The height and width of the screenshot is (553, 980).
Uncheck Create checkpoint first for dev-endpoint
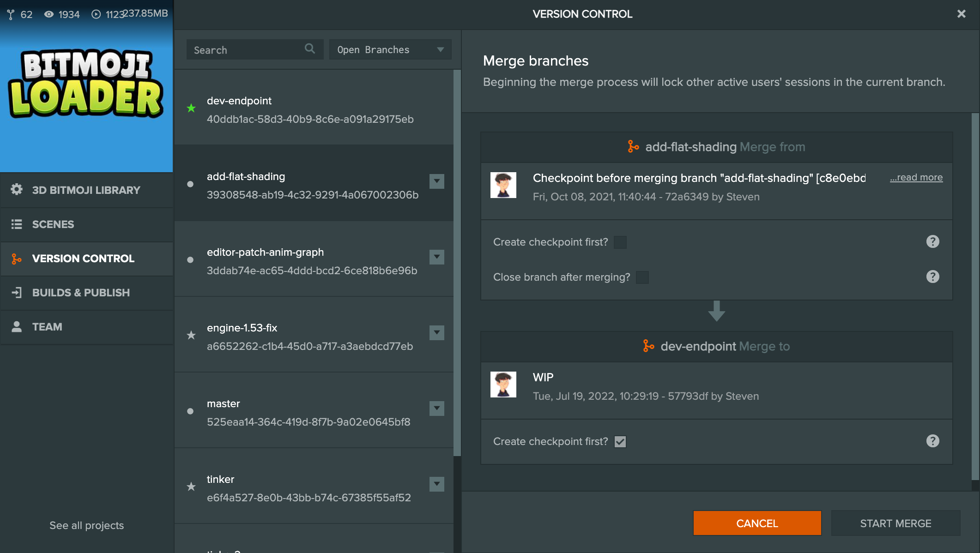click(x=620, y=442)
